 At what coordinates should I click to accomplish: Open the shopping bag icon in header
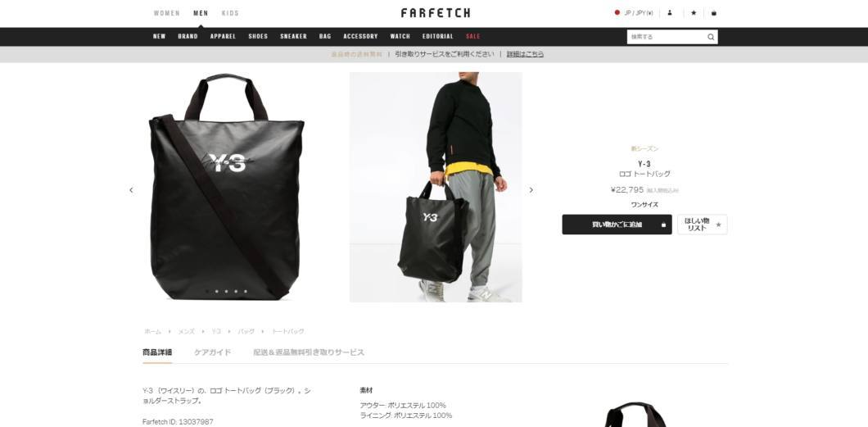point(713,13)
